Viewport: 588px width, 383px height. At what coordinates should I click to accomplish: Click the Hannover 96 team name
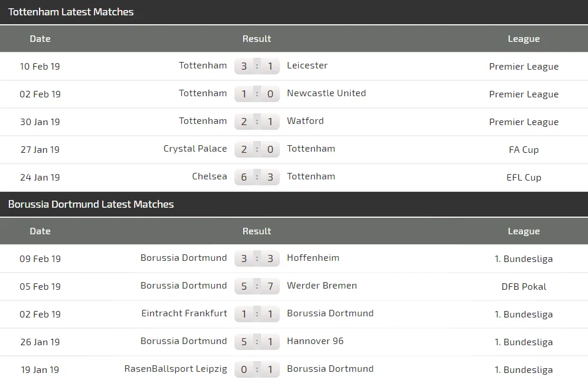(315, 341)
